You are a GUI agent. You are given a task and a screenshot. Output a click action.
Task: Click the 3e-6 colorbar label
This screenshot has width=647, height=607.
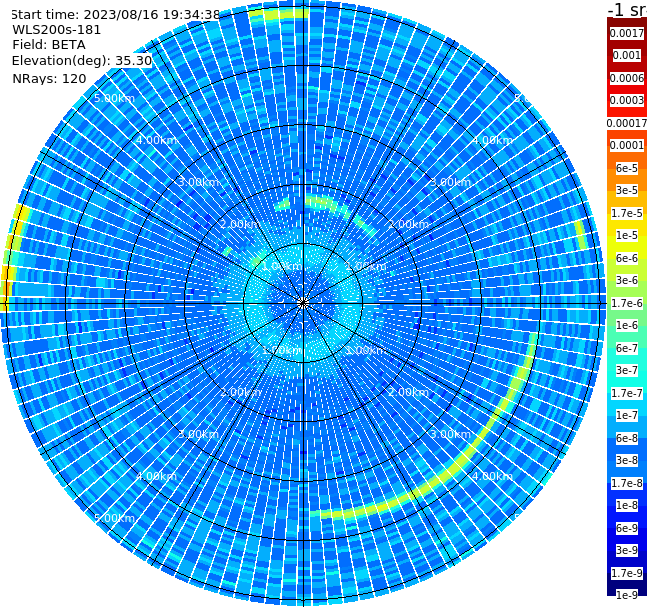627,280
